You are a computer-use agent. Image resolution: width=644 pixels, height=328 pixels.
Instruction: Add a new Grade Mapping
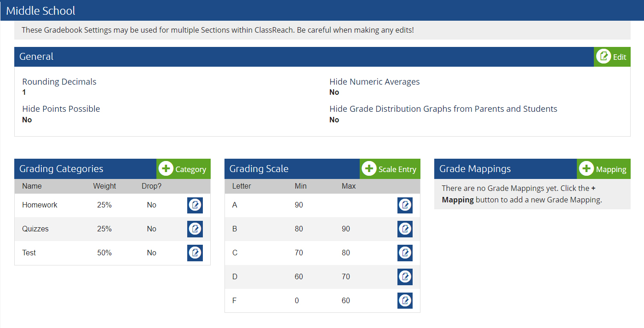tap(604, 168)
